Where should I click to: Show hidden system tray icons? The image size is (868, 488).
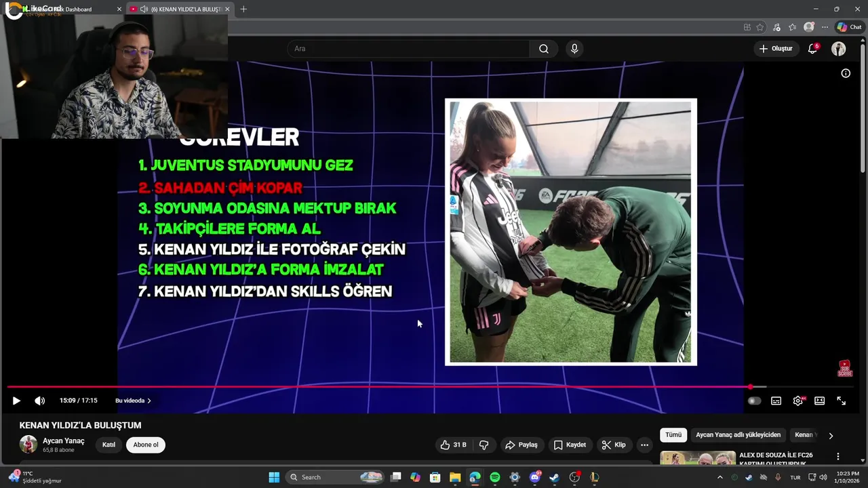(719, 477)
